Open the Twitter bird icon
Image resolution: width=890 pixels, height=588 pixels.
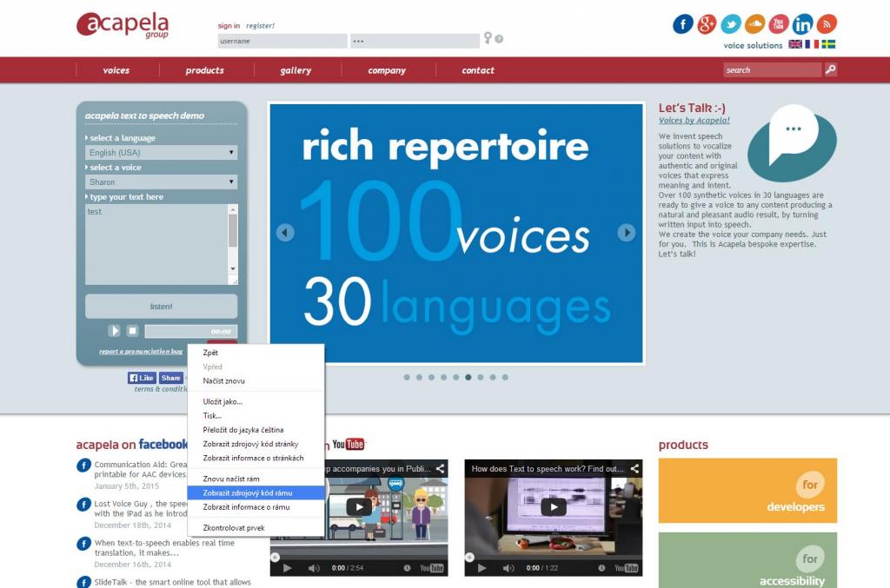[731, 24]
